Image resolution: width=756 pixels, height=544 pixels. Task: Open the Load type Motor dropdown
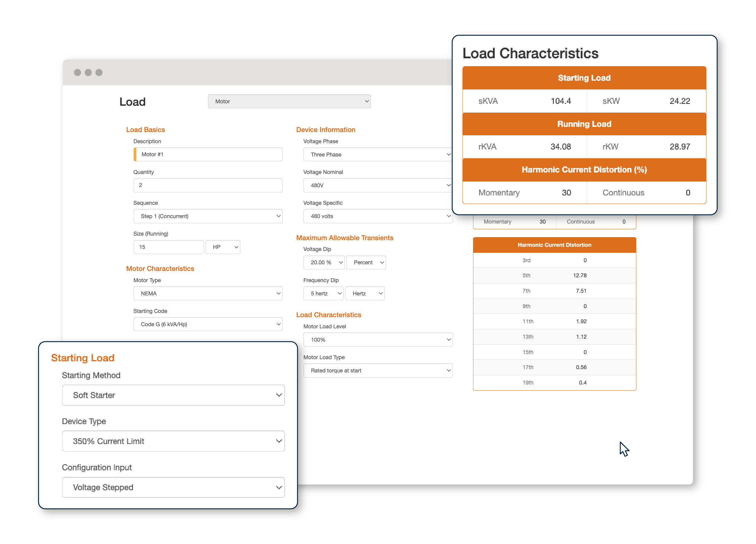pyautogui.click(x=289, y=101)
